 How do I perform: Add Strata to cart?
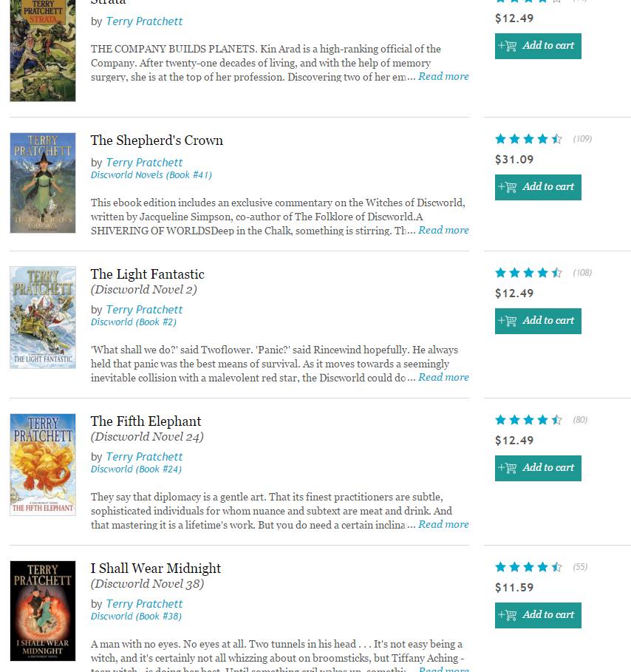(x=538, y=46)
